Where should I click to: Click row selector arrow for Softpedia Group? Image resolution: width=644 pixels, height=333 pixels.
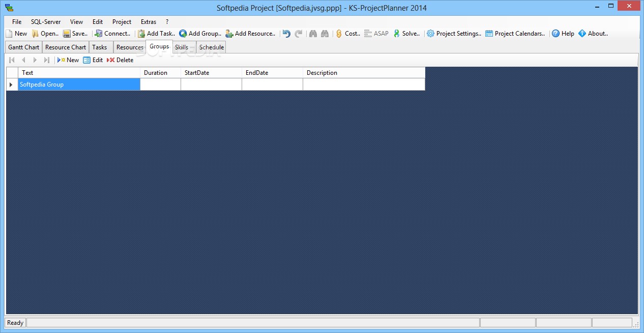[12, 85]
